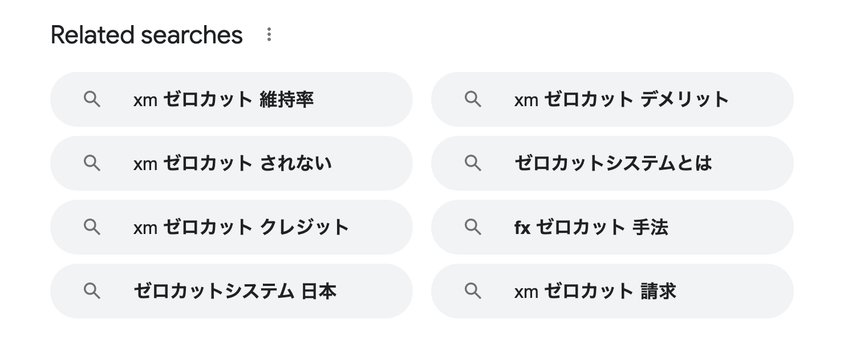868x347 pixels.
Task: Open the Related searches three-dot options menu
Action: click(x=269, y=35)
